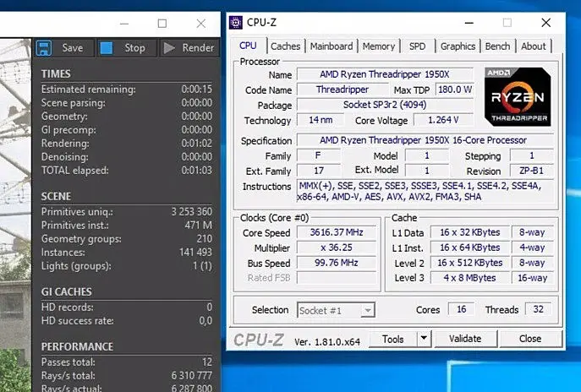This screenshot has height=392, width=581.
Task: Click the Package Socket SP3r2 field
Action: (385, 105)
